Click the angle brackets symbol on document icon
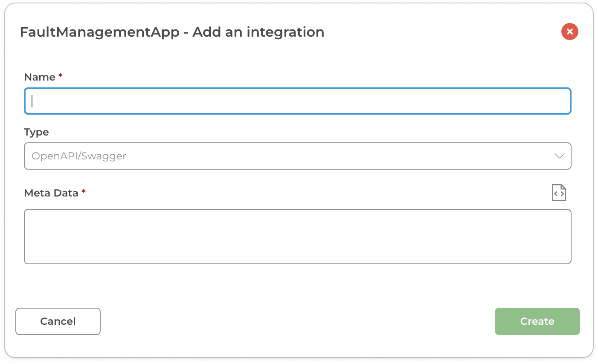This screenshot has width=598, height=364. click(x=559, y=194)
